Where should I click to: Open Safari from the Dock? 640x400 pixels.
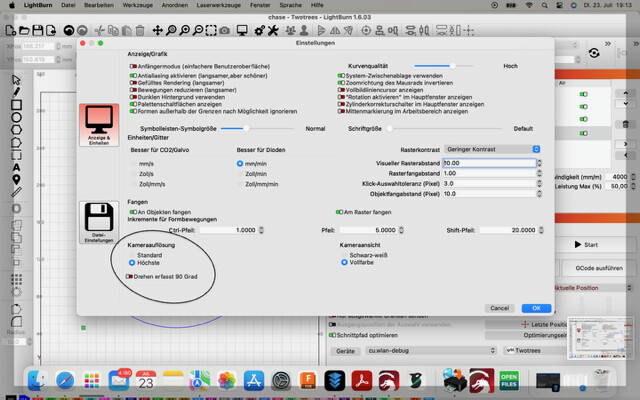65,381
